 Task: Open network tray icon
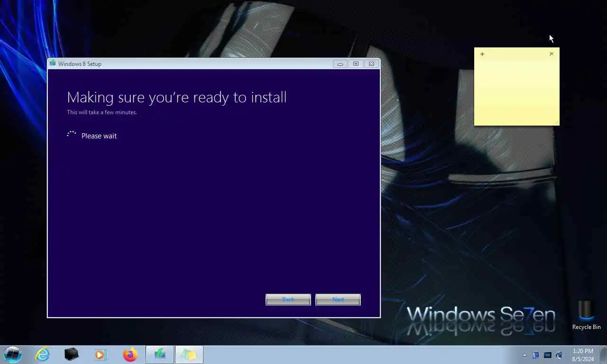click(548, 355)
